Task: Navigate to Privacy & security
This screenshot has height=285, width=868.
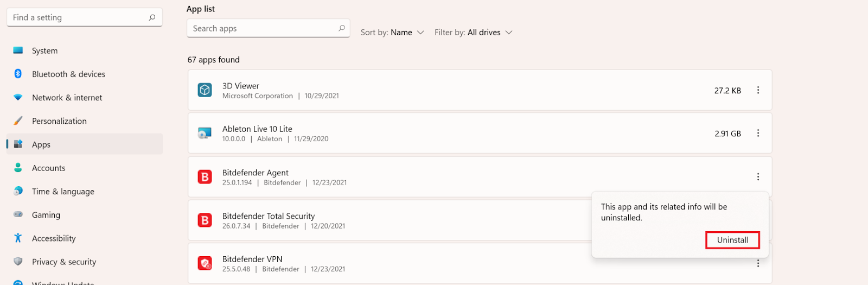Action: pos(64,262)
